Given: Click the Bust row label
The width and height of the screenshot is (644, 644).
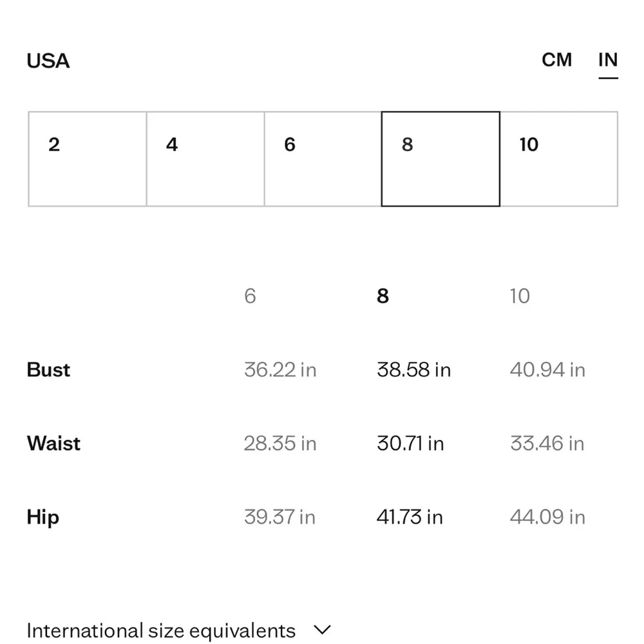Looking at the screenshot, I should coord(48,370).
